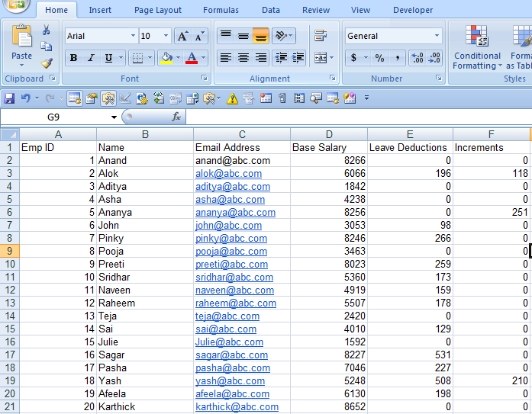Click the Insert Function fx button
The width and height of the screenshot is (532, 414).
[x=176, y=117]
